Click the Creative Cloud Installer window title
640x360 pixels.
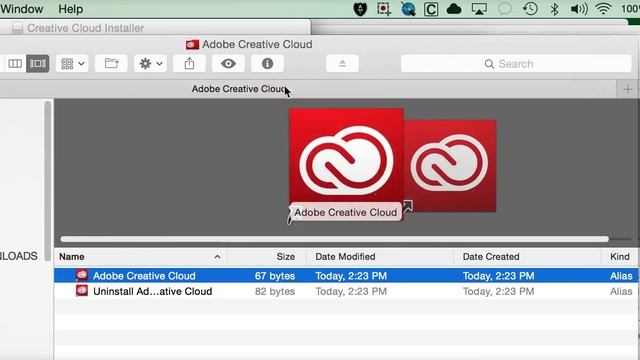click(85, 28)
